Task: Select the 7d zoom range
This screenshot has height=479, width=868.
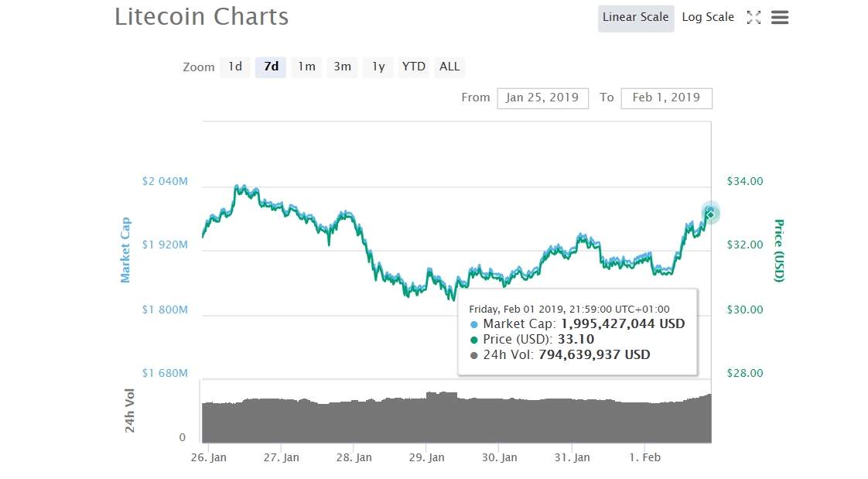Action: coord(271,67)
